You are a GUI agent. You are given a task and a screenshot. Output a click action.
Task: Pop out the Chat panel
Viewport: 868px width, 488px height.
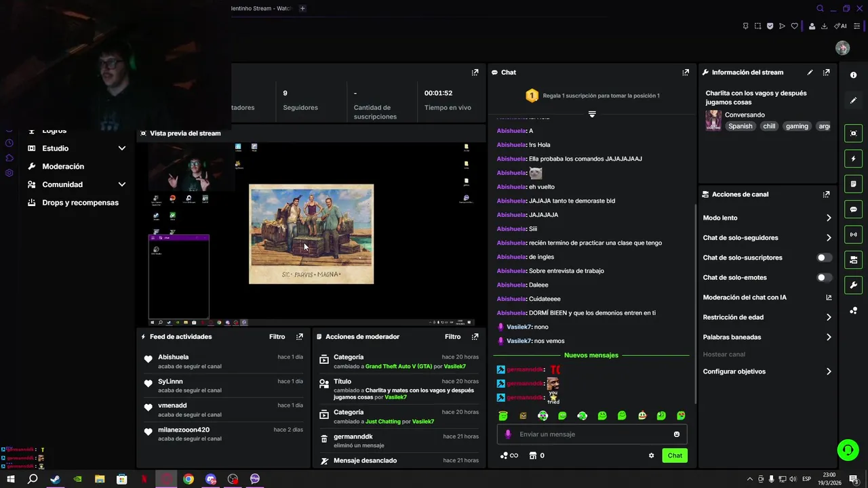click(686, 73)
